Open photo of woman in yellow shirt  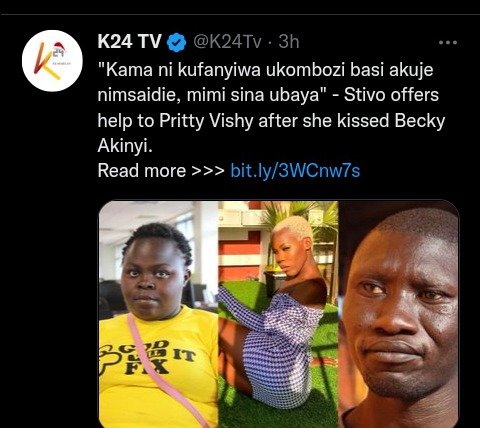pos(159,314)
